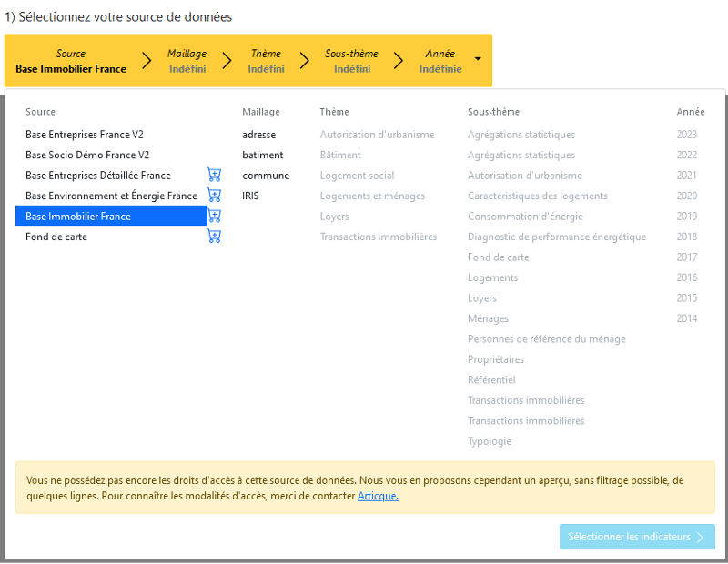This screenshot has height=564, width=728.
Task: Select Base Entreprises France V2 source
Action: (85, 135)
